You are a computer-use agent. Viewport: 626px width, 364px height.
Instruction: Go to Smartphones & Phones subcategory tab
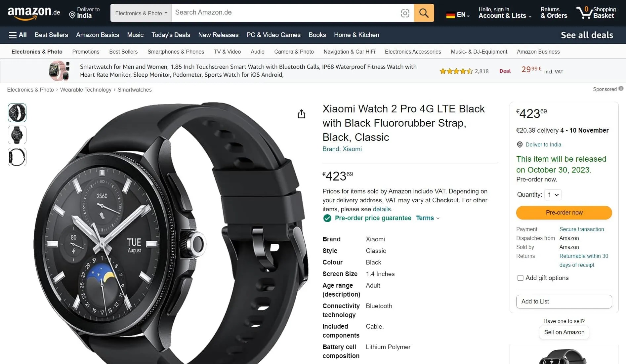176,52
